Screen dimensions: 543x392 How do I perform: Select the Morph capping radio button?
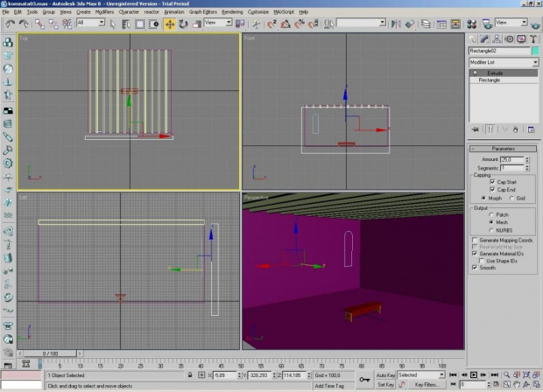[483, 198]
